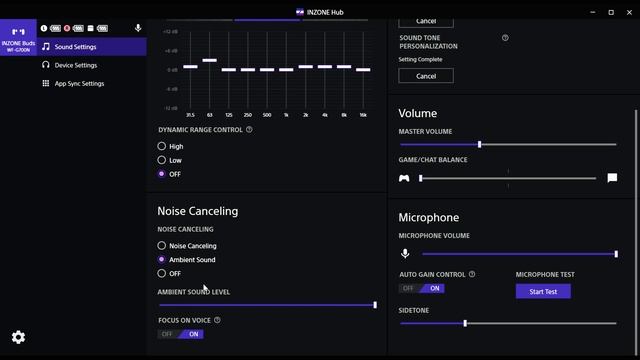Image resolution: width=640 pixels, height=360 pixels.
Task: Click the battery level beside the R indicator
Action: pyautogui.click(x=78, y=28)
